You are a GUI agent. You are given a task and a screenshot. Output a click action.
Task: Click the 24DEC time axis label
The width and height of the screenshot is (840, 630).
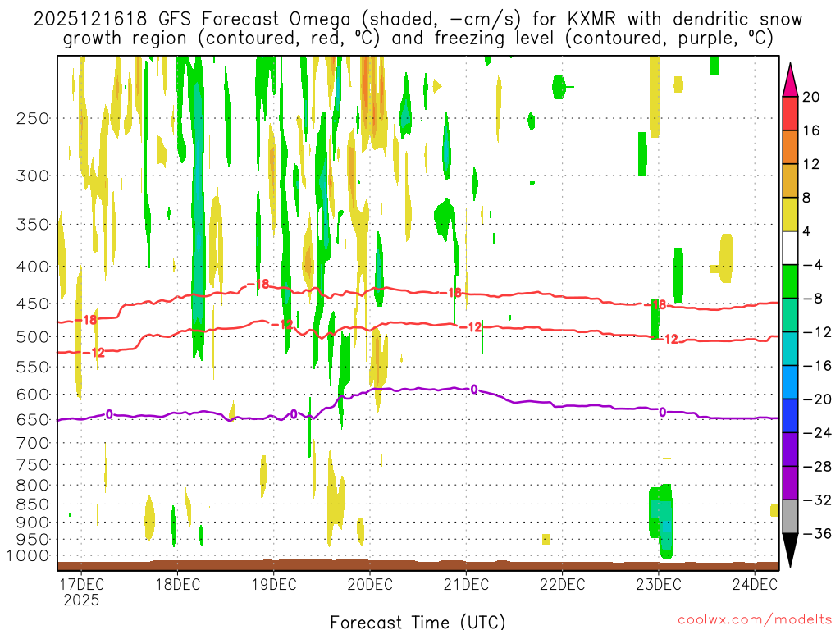point(755,584)
